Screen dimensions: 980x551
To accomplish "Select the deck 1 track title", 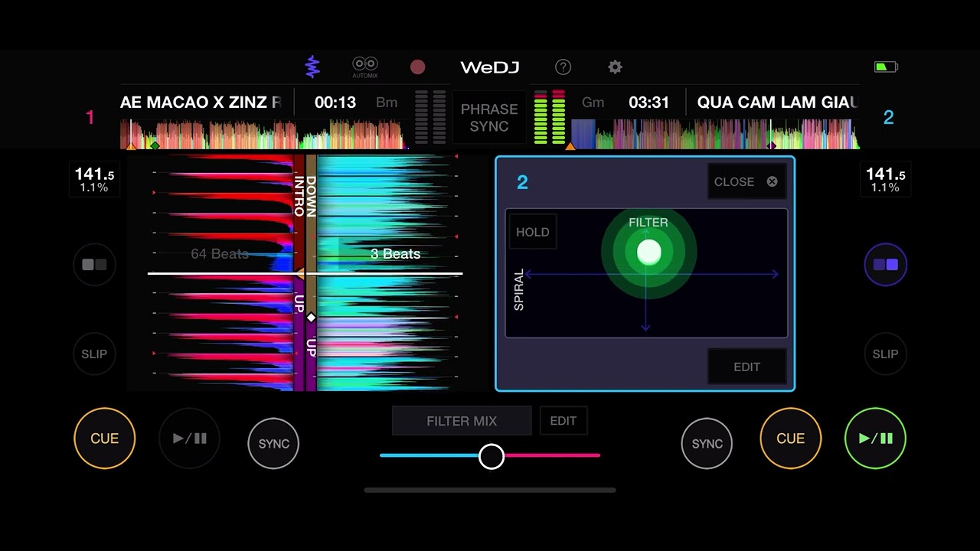I will [x=201, y=103].
